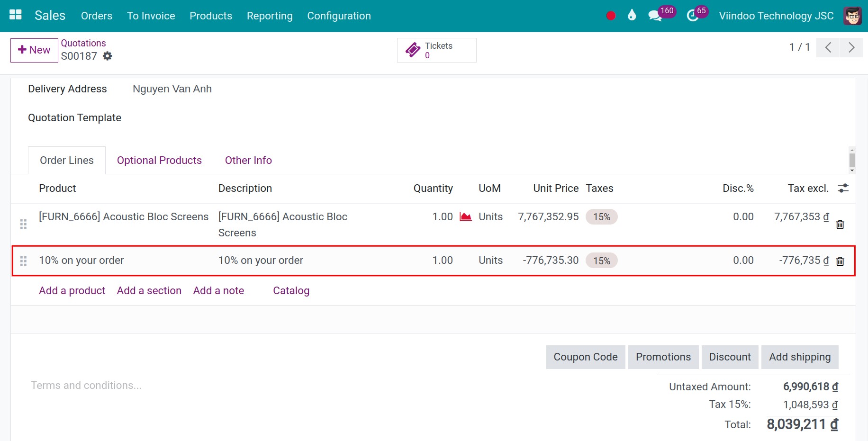Switch to the Optional Products tab
The width and height of the screenshot is (868, 441).
click(x=159, y=160)
